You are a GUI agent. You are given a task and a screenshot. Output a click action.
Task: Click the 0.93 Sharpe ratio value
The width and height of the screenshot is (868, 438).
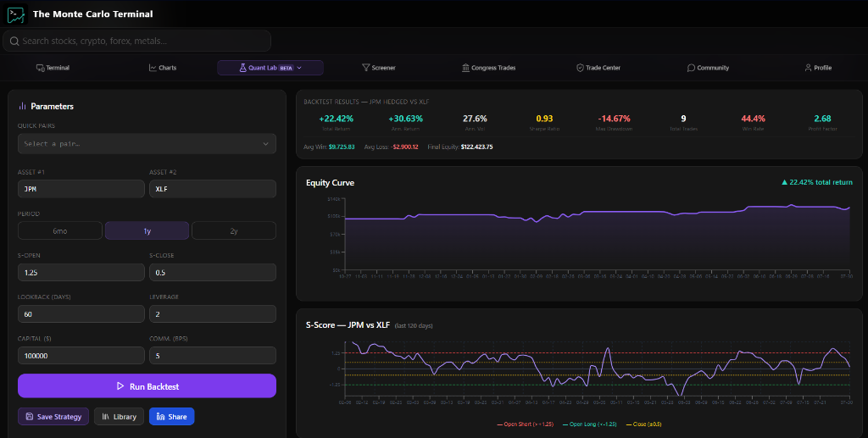tap(544, 119)
